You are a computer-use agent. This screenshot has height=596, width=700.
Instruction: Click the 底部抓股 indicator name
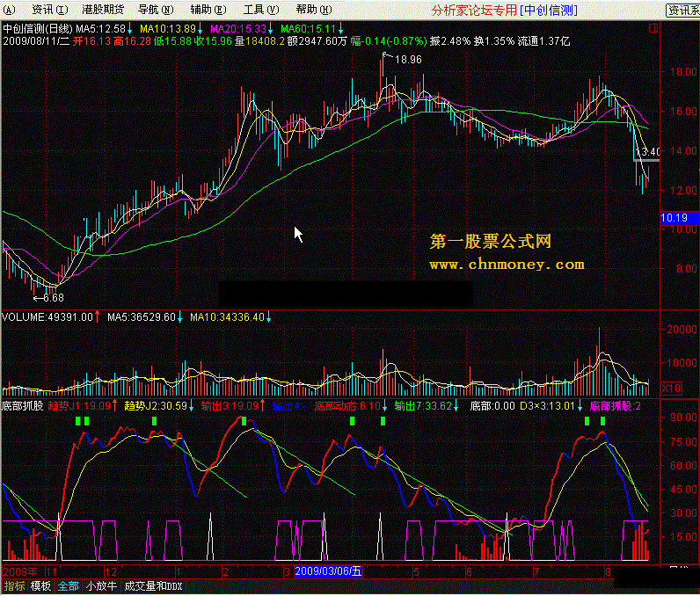coord(23,406)
